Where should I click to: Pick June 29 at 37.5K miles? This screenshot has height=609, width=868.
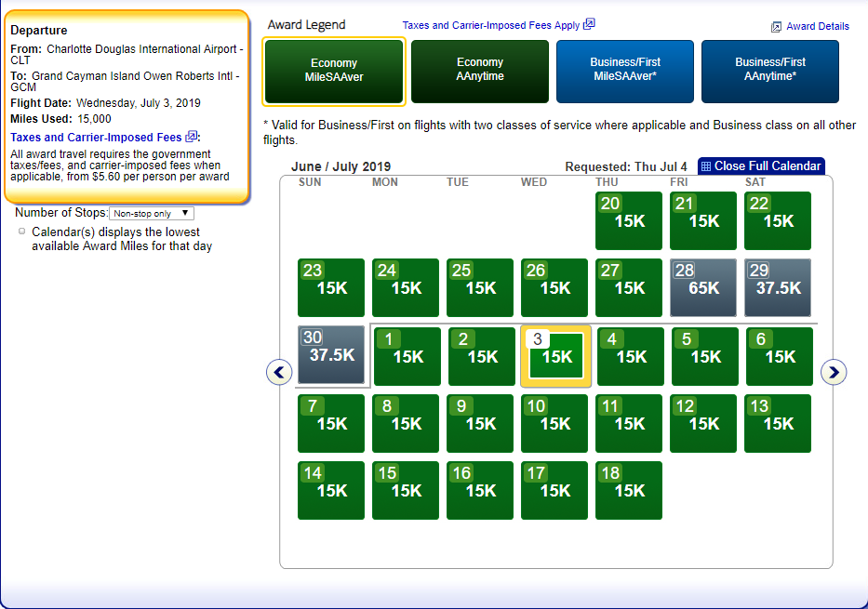[777, 287]
